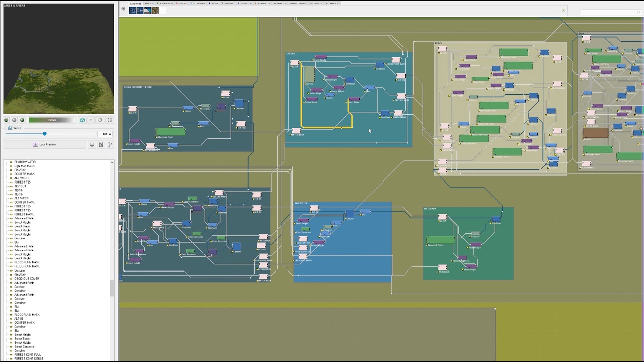
Task: Toggle the Water display option
Action: (14, 128)
